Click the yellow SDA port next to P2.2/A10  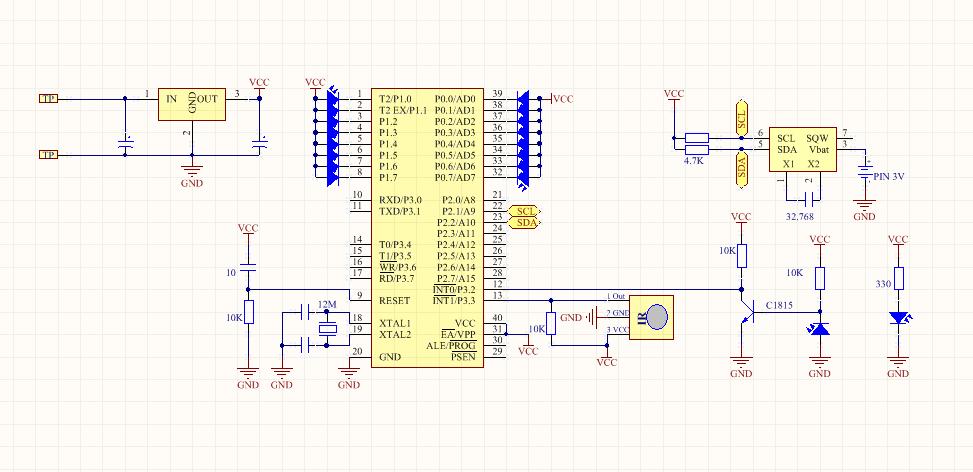tap(524, 223)
